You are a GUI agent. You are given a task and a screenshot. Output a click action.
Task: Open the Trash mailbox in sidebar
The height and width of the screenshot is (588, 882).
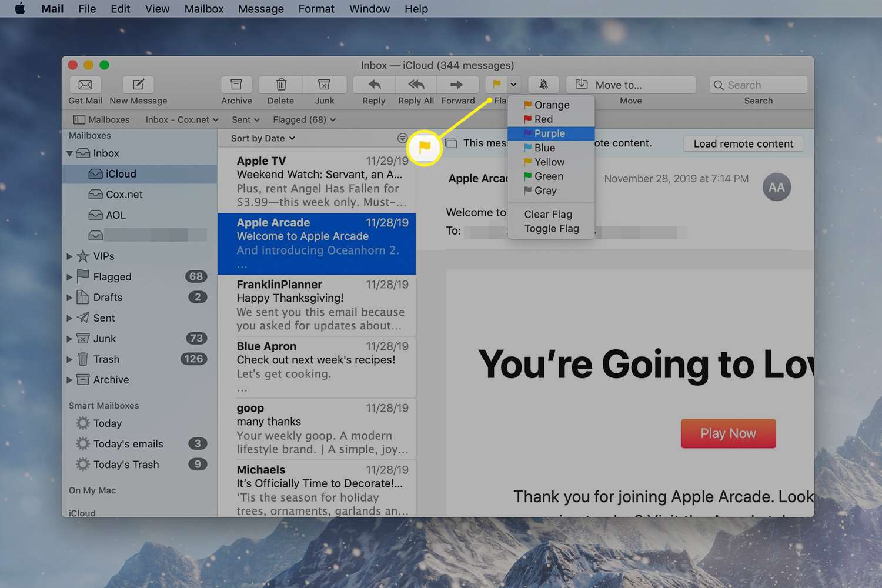139,359
